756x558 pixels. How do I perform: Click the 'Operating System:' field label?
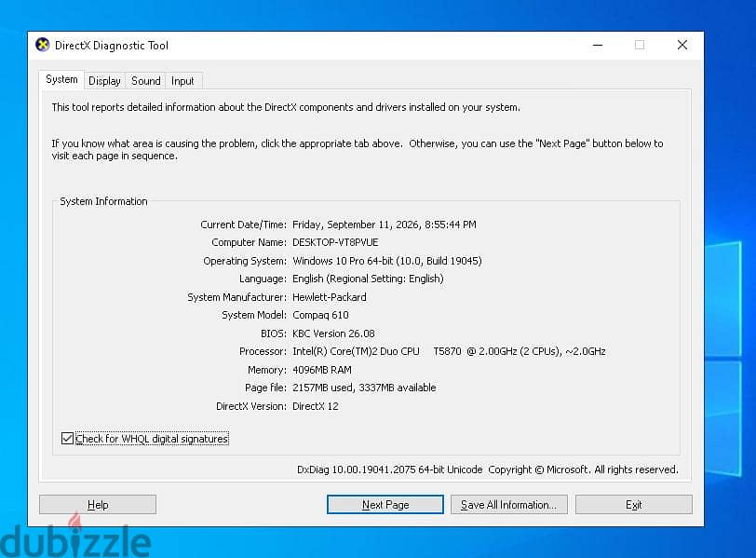(x=245, y=261)
